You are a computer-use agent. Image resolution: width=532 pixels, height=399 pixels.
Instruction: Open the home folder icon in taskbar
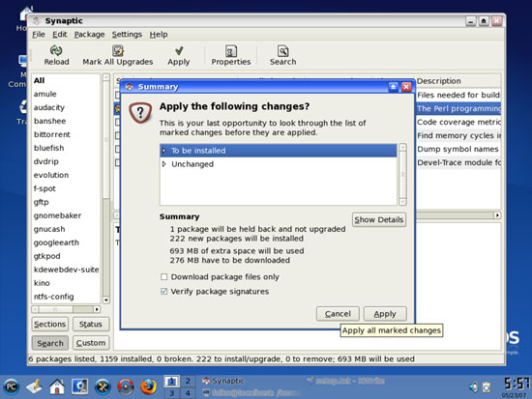[x=57, y=386]
